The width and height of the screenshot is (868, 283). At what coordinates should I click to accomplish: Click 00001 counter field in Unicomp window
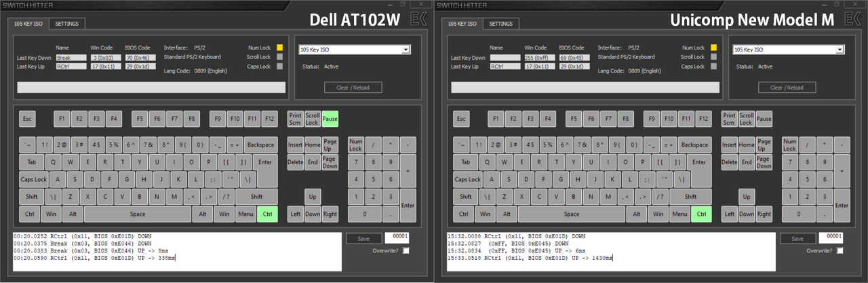click(x=831, y=237)
